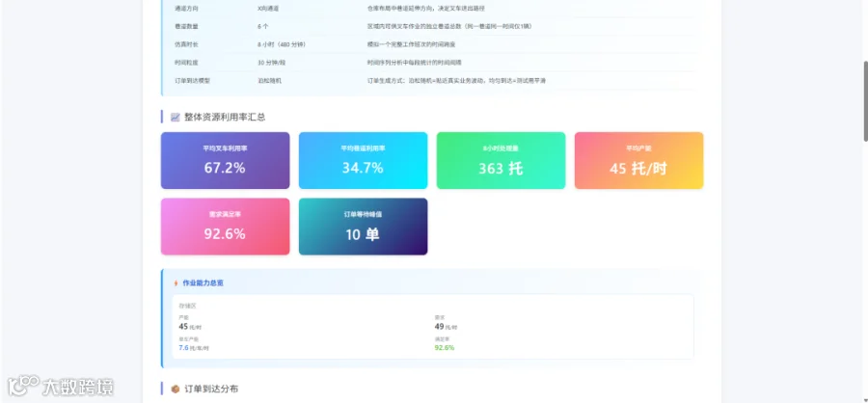
Task: Click the green 92.6% value in the overview panel
Action: (444, 348)
